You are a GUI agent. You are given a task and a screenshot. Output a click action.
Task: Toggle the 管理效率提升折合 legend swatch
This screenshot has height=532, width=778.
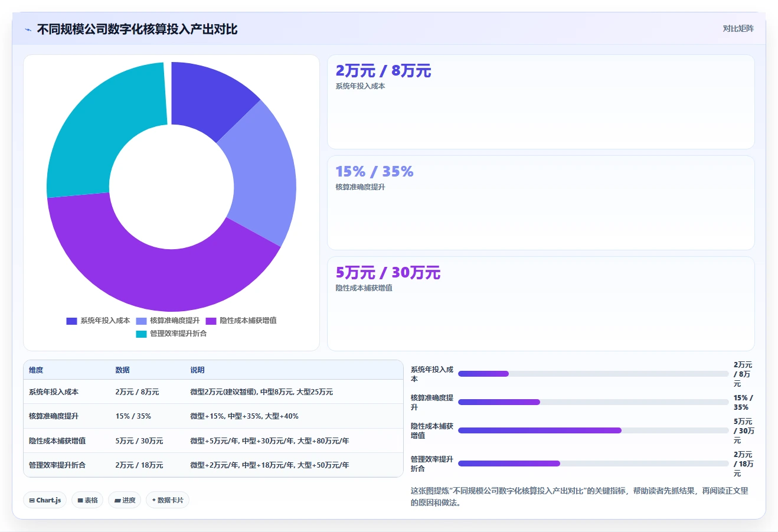[141, 334]
